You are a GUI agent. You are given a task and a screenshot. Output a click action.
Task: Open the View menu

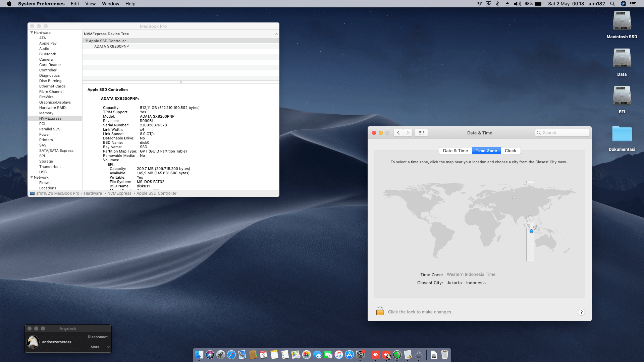point(91,4)
